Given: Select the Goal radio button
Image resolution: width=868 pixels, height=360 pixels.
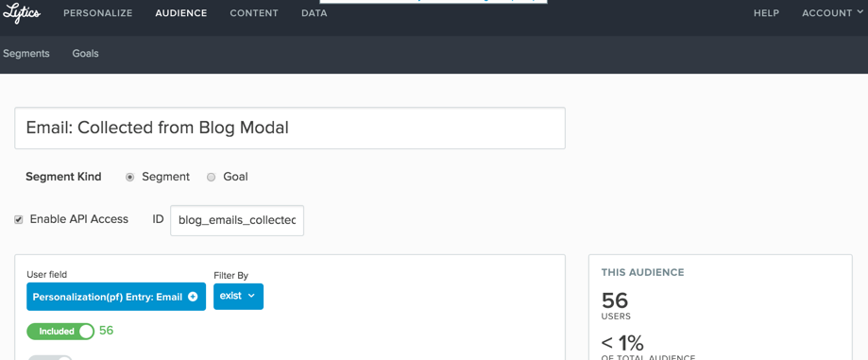Looking at the screenshot, I should [211, 178].
